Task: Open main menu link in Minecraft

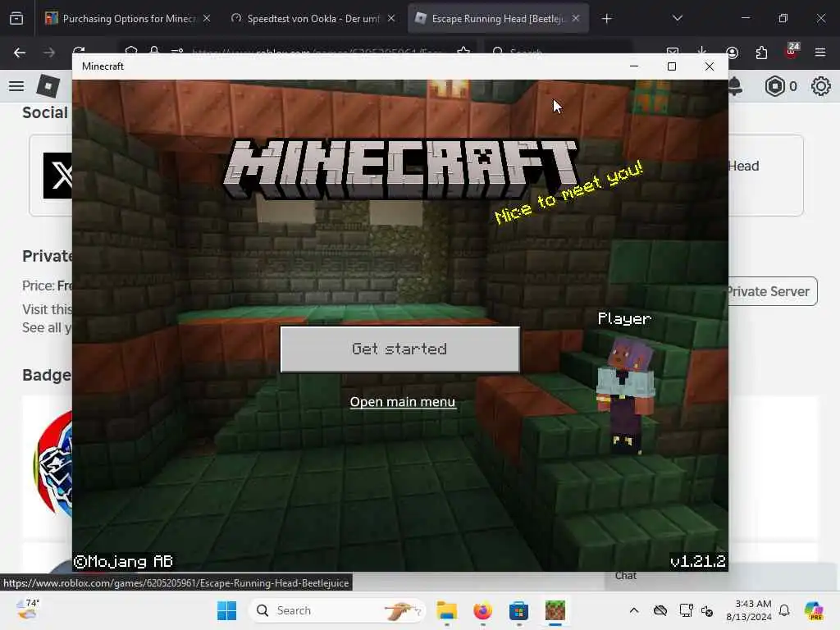Action: point(403,402)
